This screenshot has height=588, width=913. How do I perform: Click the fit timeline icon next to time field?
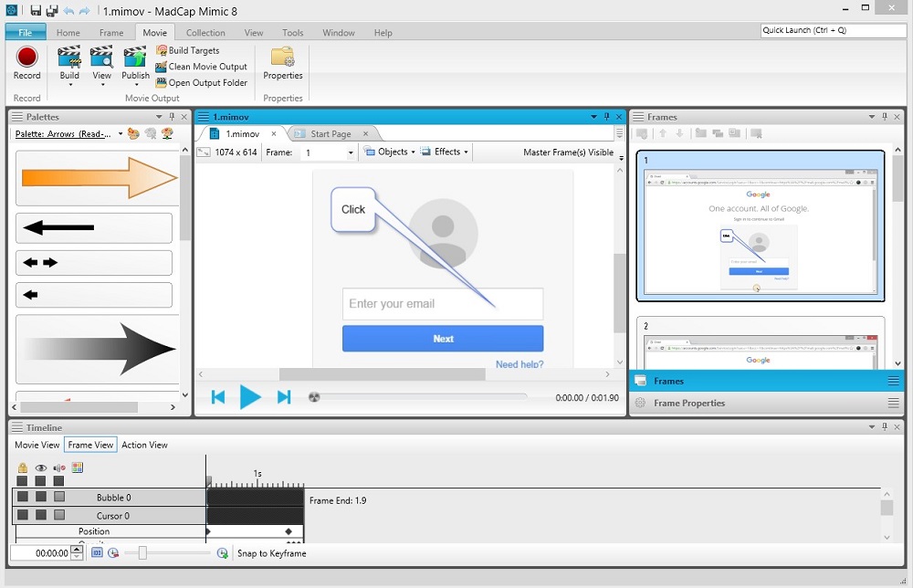tap(97, 553)
